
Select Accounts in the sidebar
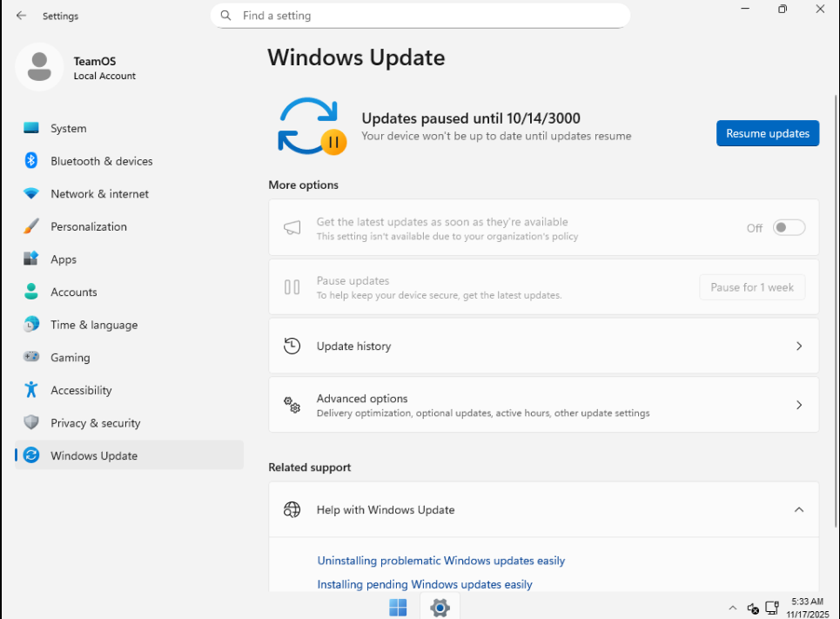(x=129, y=292)
